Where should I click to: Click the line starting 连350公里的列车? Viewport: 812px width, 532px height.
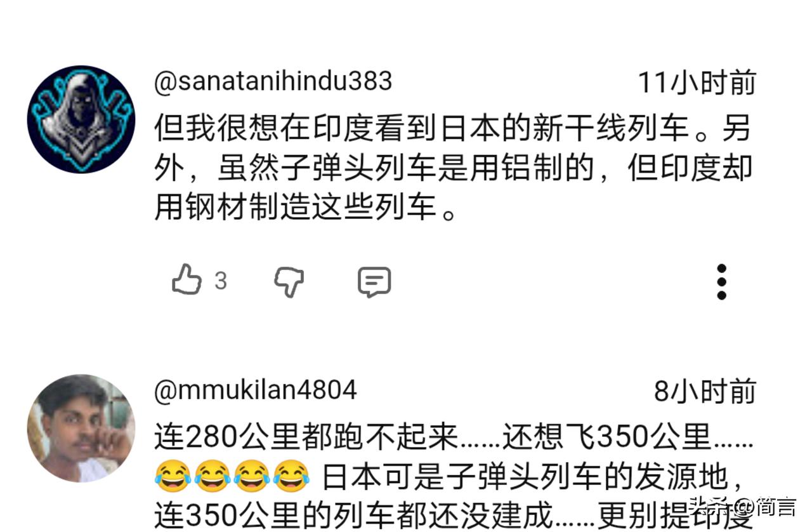click(453, 517)
